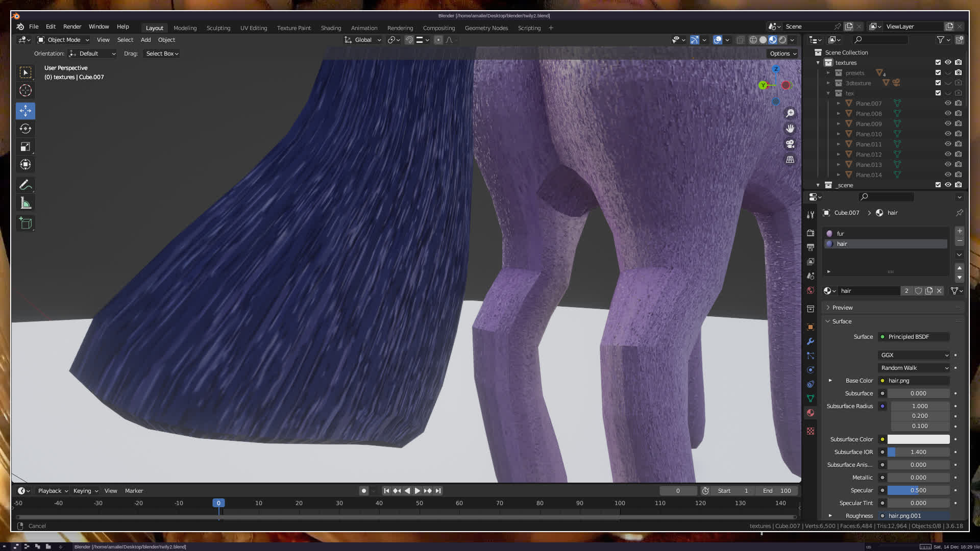The width and height of the screenshot is (980, 551).
Task: Disable render for Plane.010
Action: [x=959, y=134]
